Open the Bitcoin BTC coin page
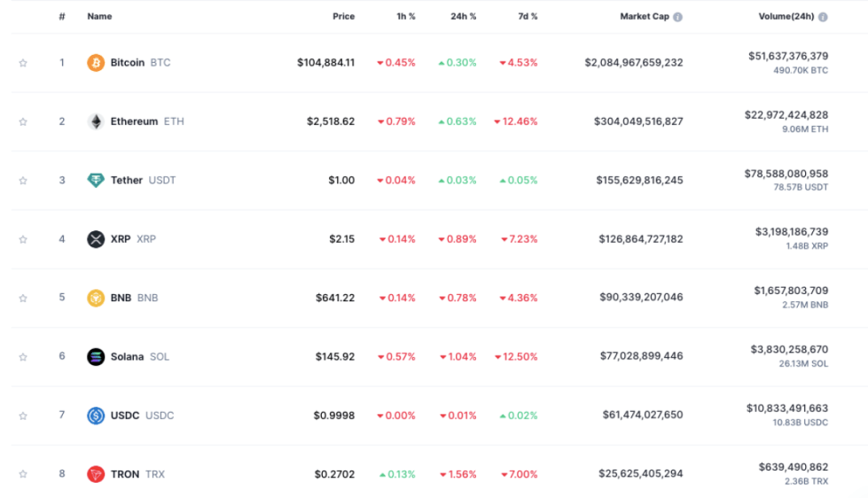Screen dimensions: 868x498 pyautogui.click(x=140, y=63)
